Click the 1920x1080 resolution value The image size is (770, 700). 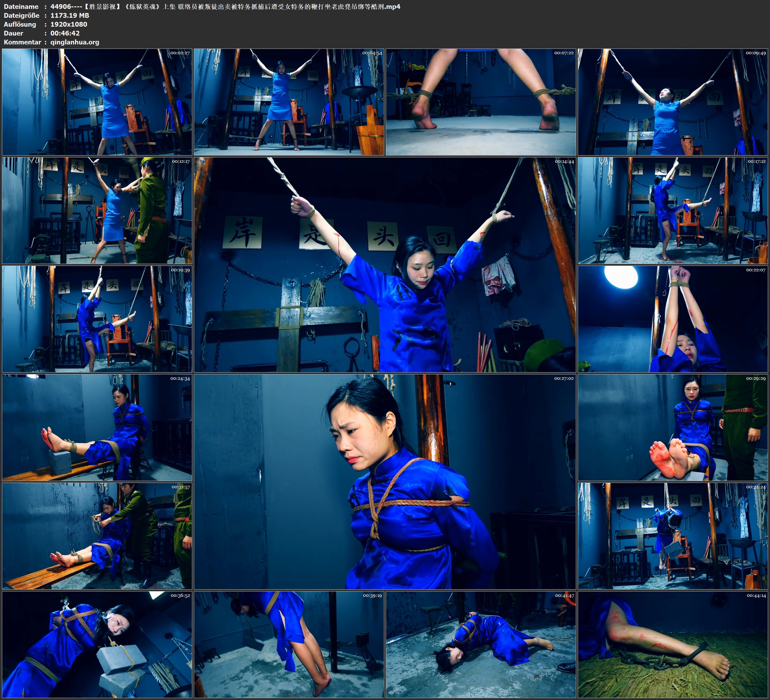tap(69, 24)
